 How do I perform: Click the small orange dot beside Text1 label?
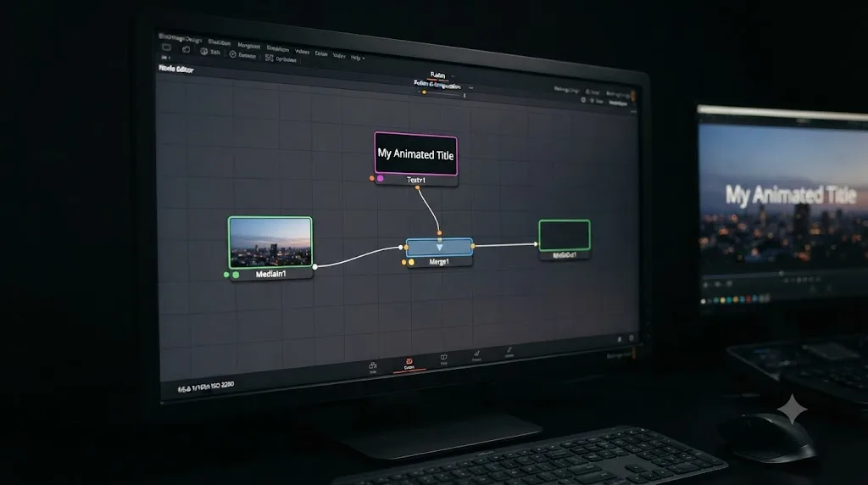pos(371,178)
